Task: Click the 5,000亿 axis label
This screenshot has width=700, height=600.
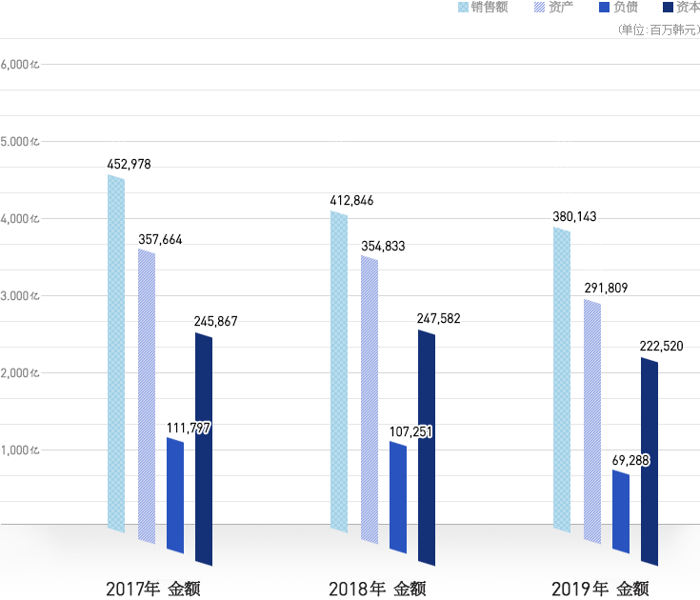Action: (20, 142)
